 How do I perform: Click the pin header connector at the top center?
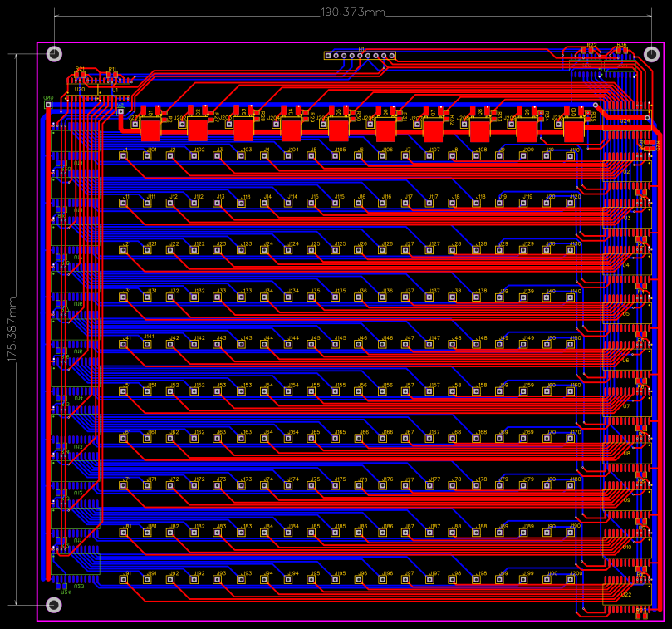tap(361, 57)
